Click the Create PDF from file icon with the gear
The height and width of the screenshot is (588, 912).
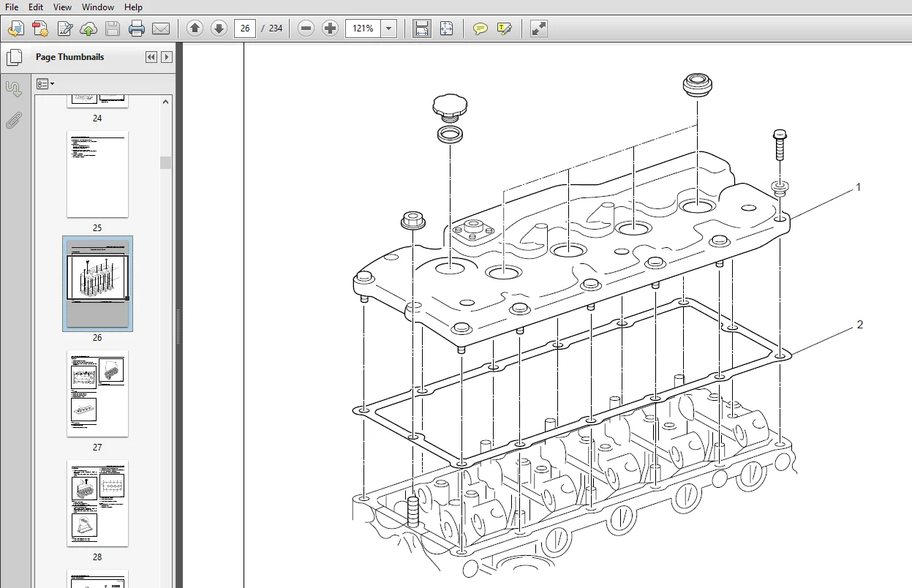(x=40, y=29)
